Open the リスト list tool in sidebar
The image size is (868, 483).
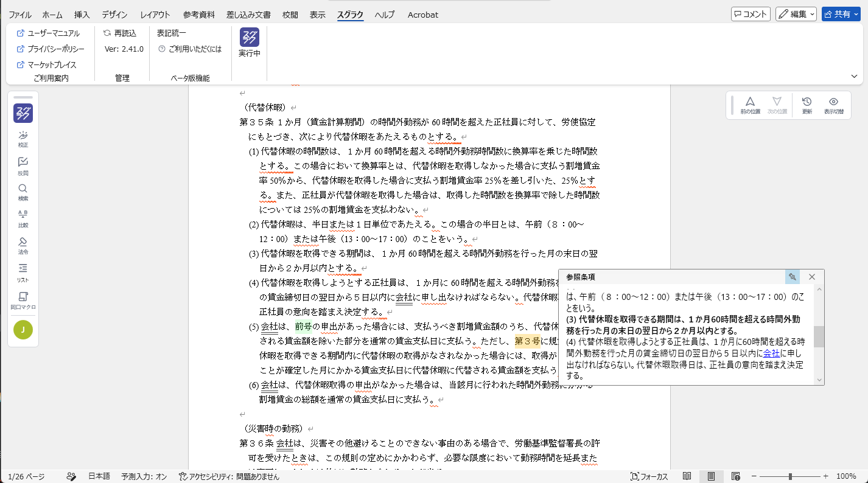pyautogui.click(x=23, y=272)
